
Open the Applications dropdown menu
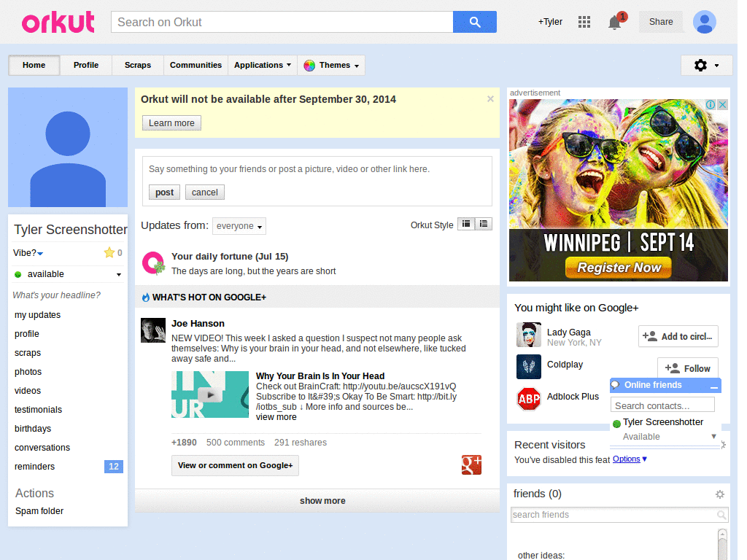(262, 65)
